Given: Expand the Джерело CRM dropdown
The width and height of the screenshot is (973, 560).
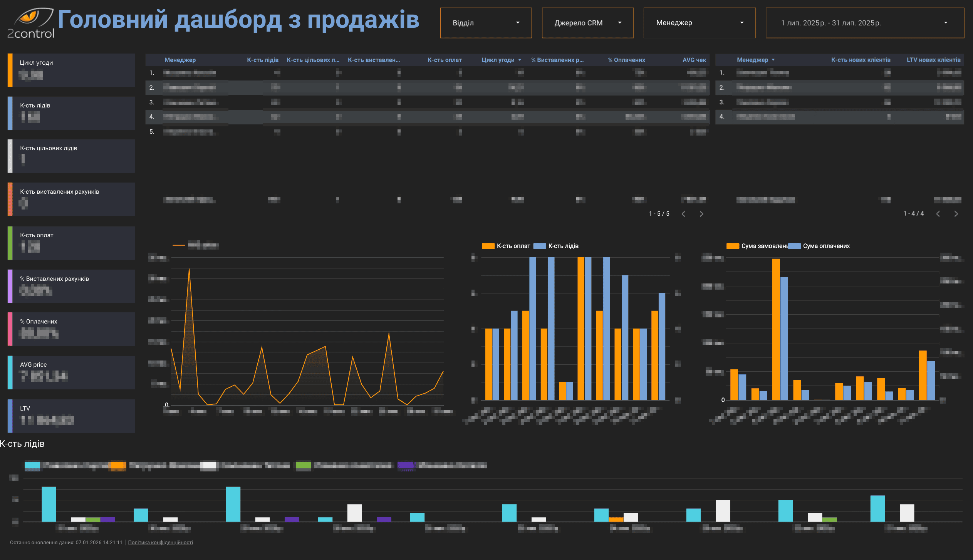Looking at the screenshot, I should point(587,23).
